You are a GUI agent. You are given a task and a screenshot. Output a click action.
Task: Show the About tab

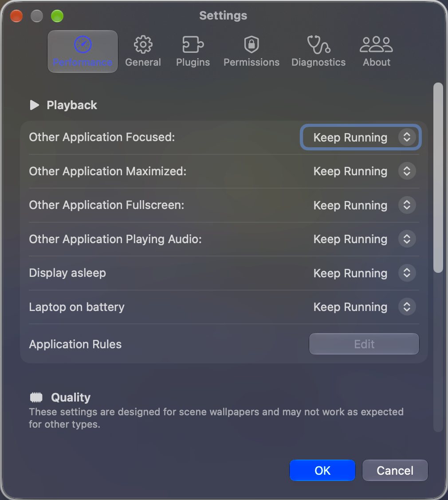(x=376, y=51)
